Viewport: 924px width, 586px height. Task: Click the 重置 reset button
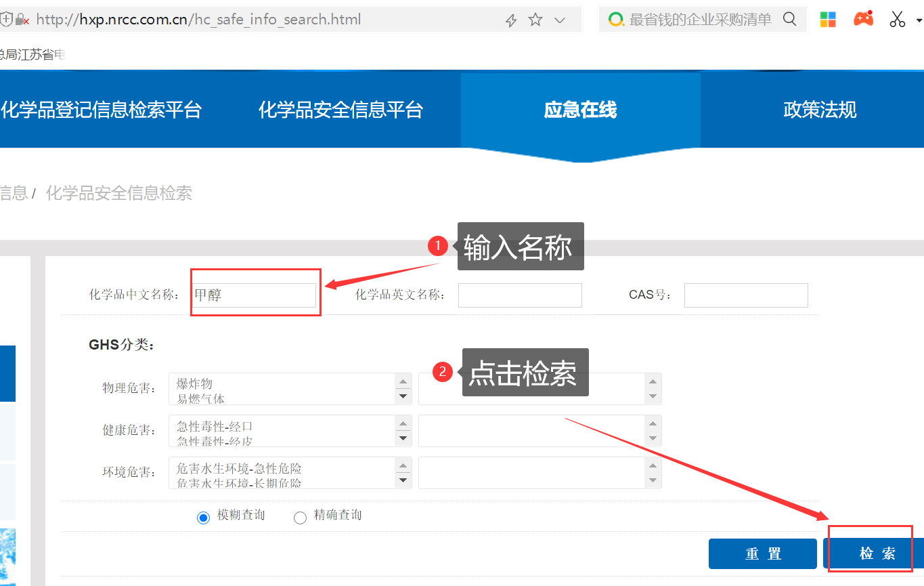tap(762, 553)
